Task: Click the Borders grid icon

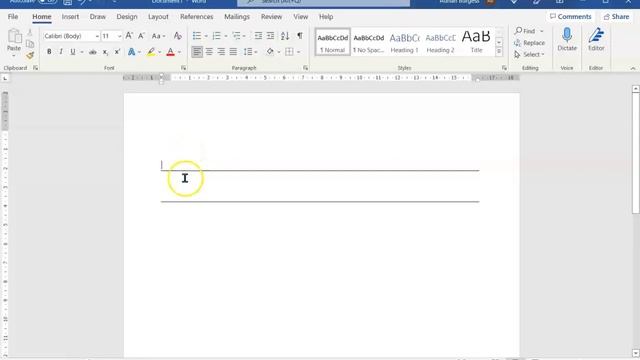Action: (x=289, y=52)
